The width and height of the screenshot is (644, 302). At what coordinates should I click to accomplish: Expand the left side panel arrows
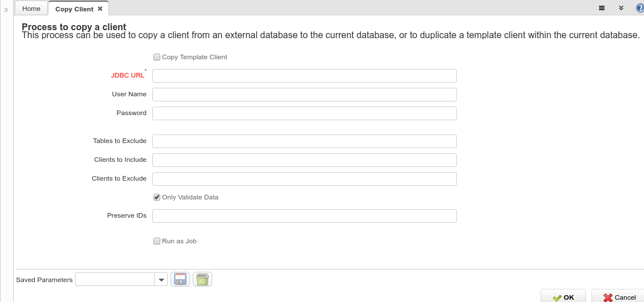6,9
